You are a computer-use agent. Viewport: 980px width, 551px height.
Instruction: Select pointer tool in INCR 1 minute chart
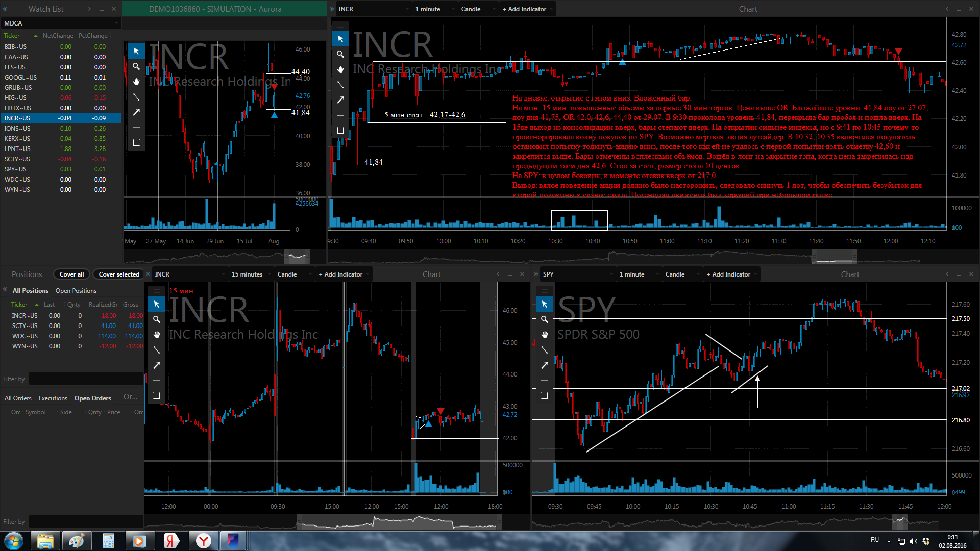(x=340, y=39)
